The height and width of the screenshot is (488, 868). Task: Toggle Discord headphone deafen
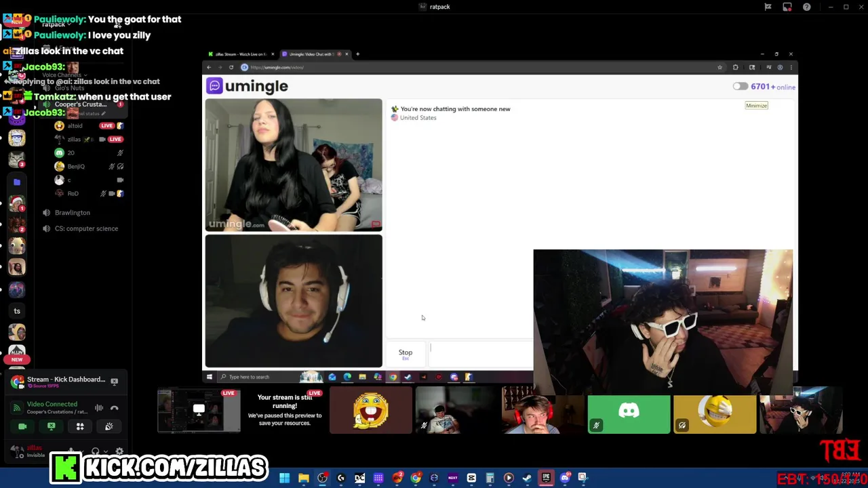96,451
